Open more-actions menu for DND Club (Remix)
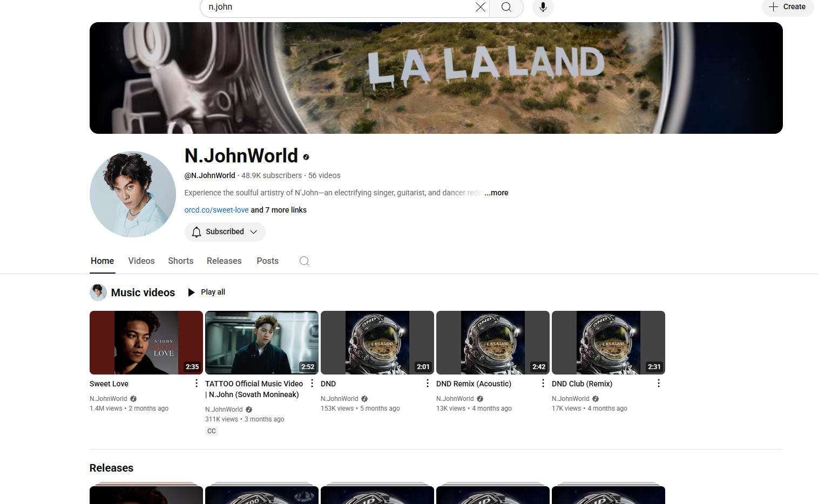Screen dimensions: 818x504 pos(659,383)
